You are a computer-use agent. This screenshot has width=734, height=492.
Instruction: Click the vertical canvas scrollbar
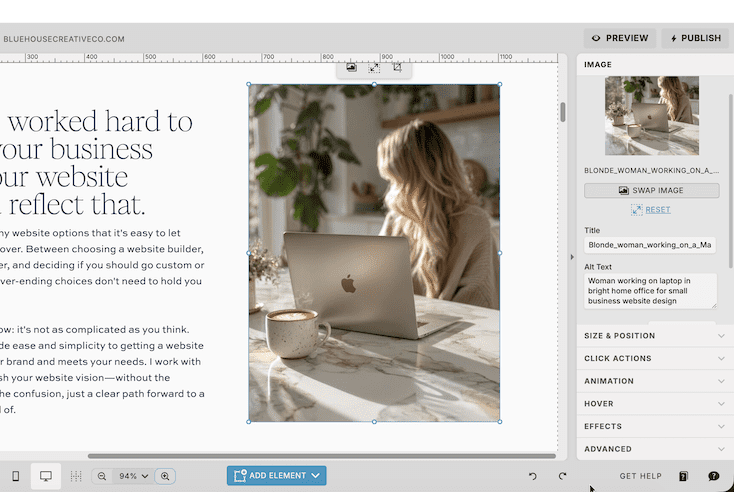pyautogui.click(x=563, y=112)
